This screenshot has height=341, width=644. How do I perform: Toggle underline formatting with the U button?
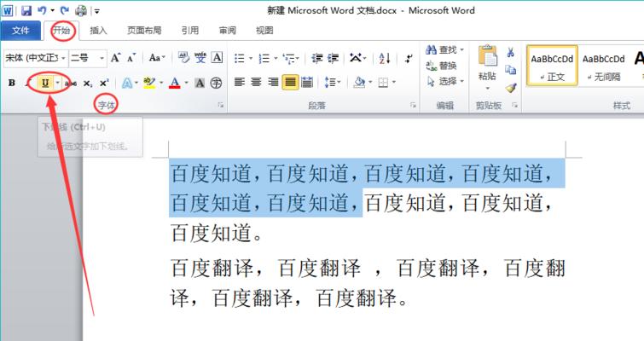[45, 84]
